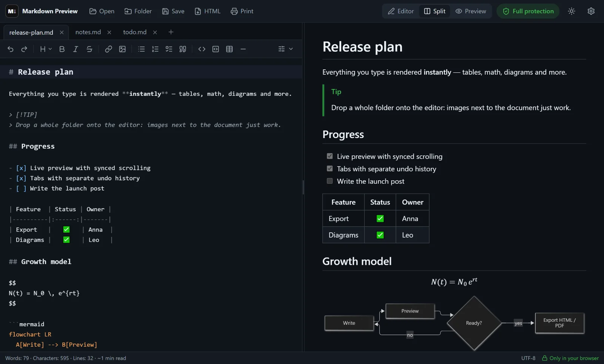Switch to notes.md tab

click(x=88, y=32)
